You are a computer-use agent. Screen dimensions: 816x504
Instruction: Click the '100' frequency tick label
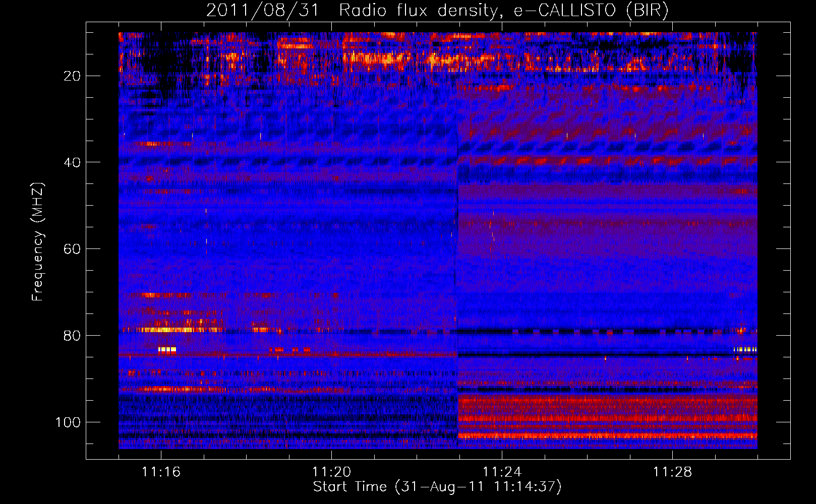[68, 422]
